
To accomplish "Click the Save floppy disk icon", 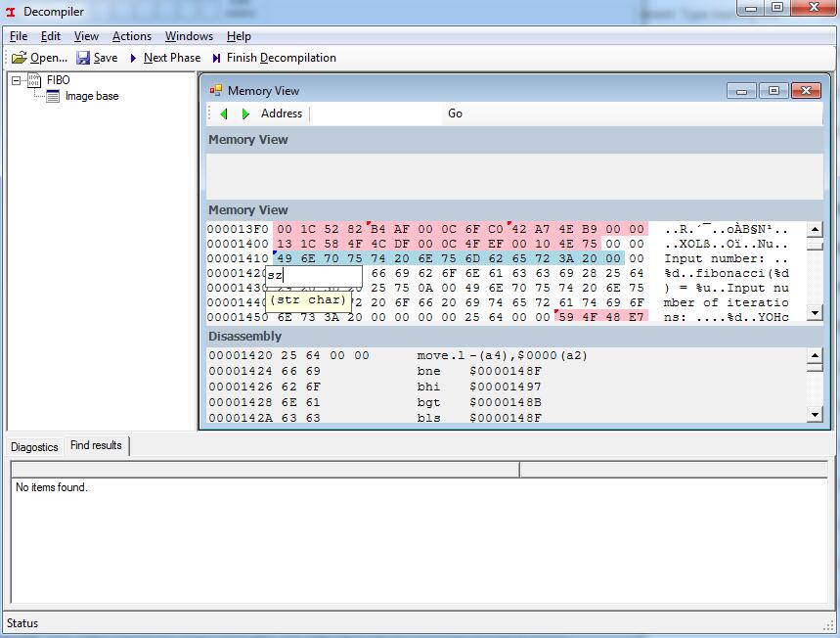I will coord(83,58).
